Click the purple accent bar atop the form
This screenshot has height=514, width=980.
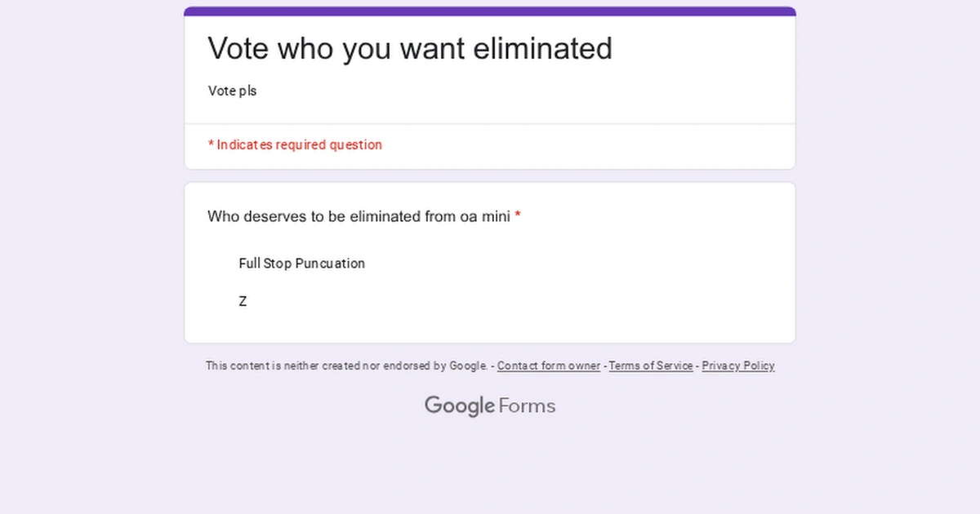[490, 11]
